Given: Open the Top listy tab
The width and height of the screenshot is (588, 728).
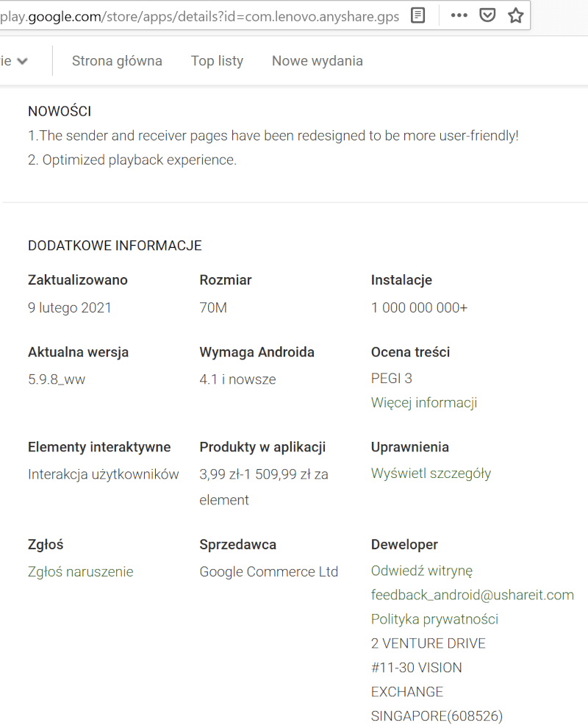Looking at the screenshot, I should (x=217, y=61).
